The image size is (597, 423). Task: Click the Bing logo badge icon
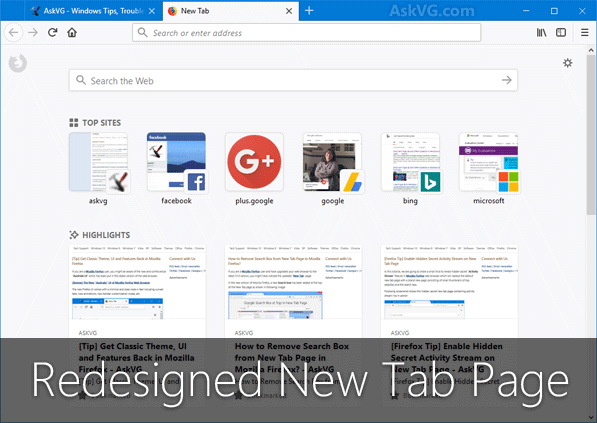pos(431,182)
